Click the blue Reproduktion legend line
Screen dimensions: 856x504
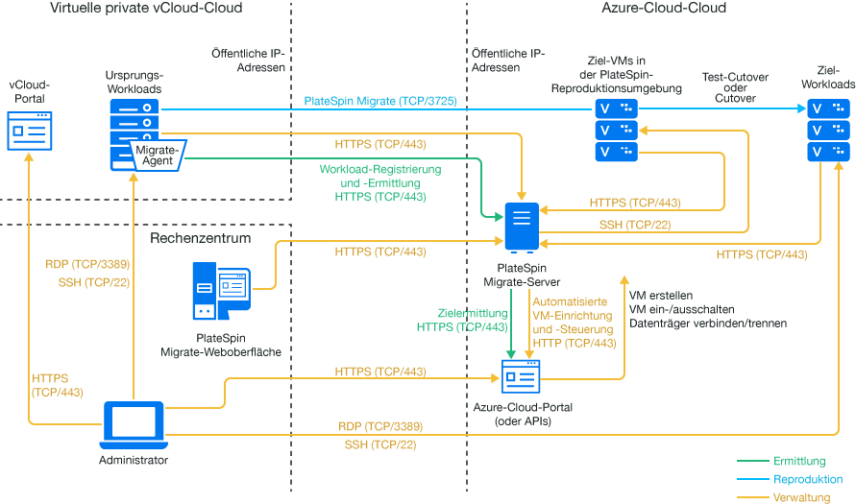click(750, 479)
